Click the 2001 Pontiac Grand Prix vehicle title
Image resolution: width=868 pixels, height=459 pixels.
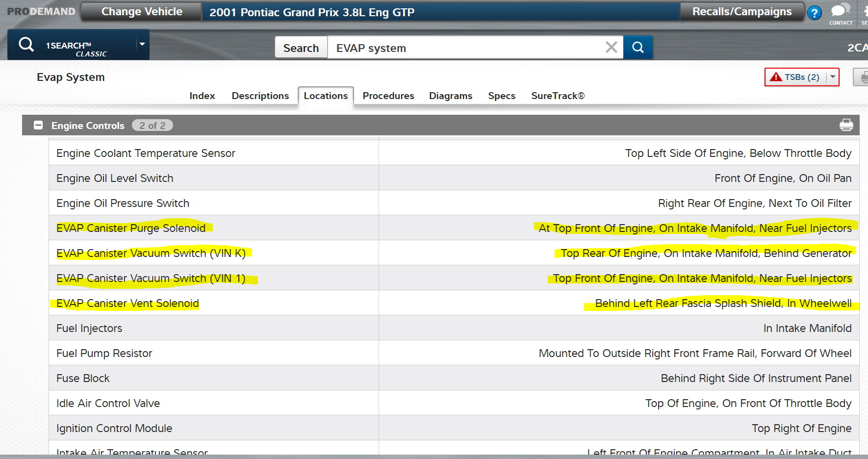(x=312, y=12)
